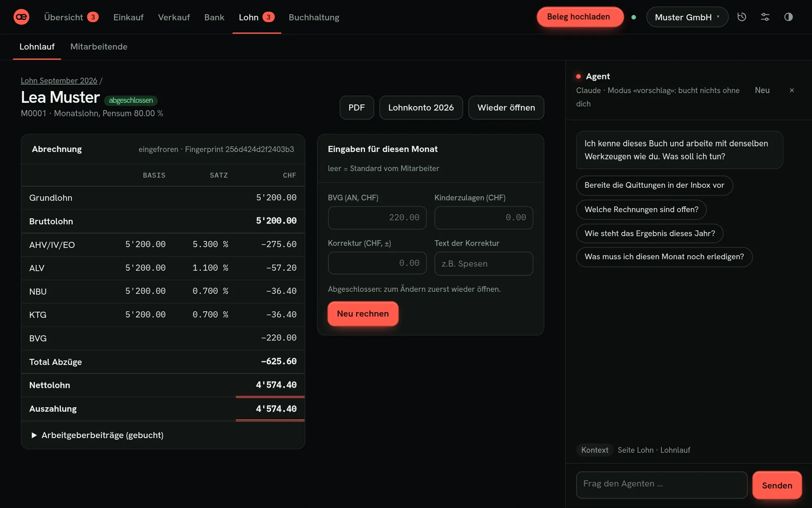Open the Übersicht menu
The height and width of the screenshot is (508, 812).
(71, 17)
